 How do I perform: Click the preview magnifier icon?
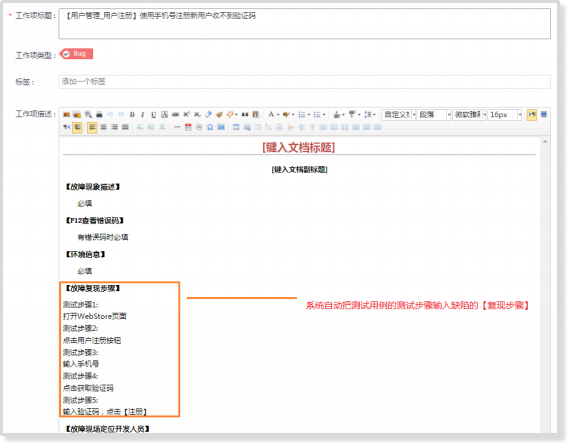pos(88,115)
